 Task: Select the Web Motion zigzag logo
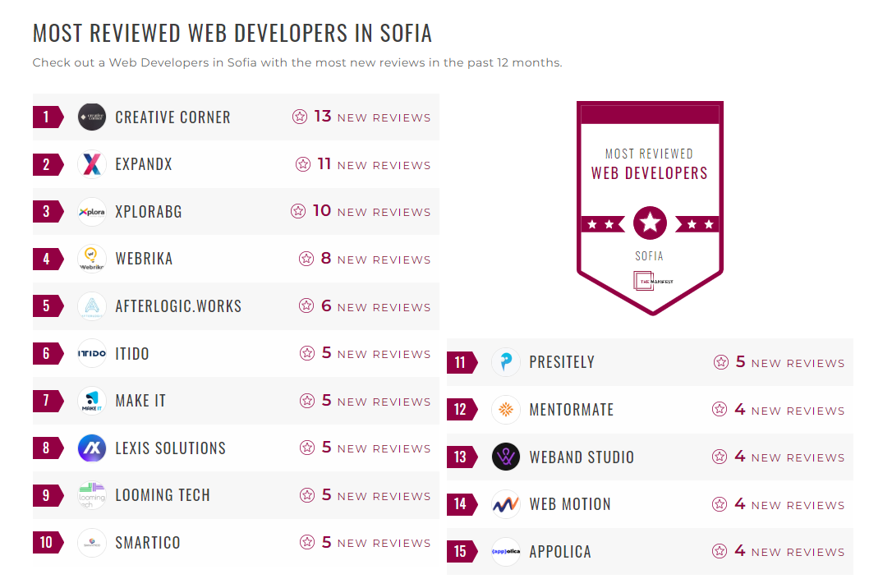tap(505, 504)
